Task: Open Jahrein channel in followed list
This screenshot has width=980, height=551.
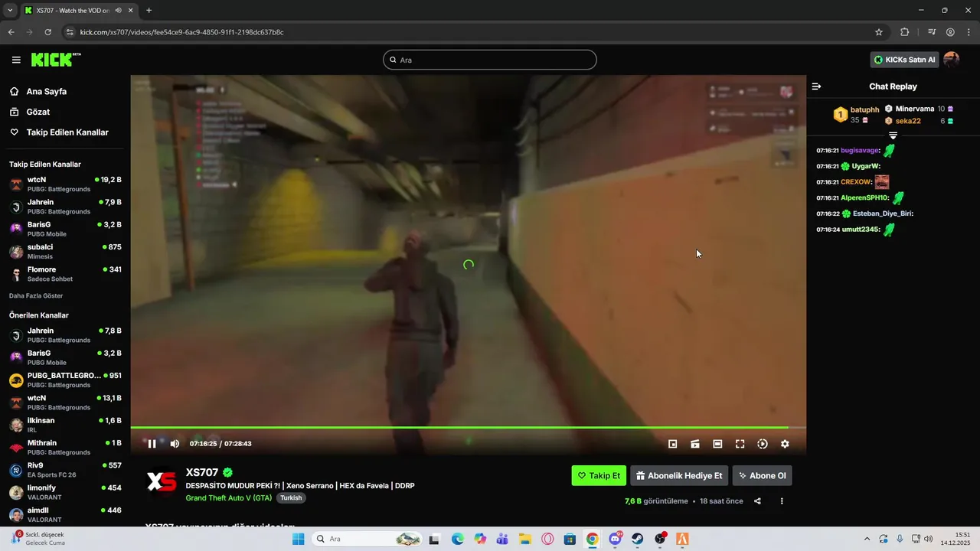Action: coord(65,207)
